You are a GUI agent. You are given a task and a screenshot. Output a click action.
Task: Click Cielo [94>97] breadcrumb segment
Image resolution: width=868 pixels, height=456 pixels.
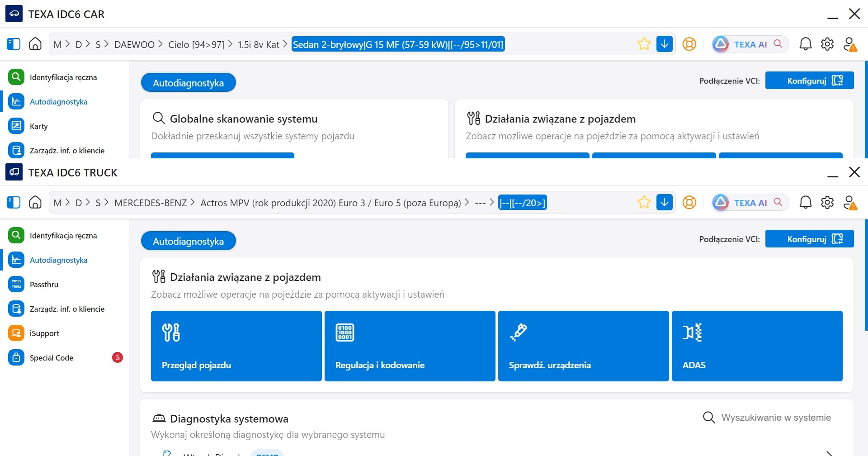click(196, 44)
